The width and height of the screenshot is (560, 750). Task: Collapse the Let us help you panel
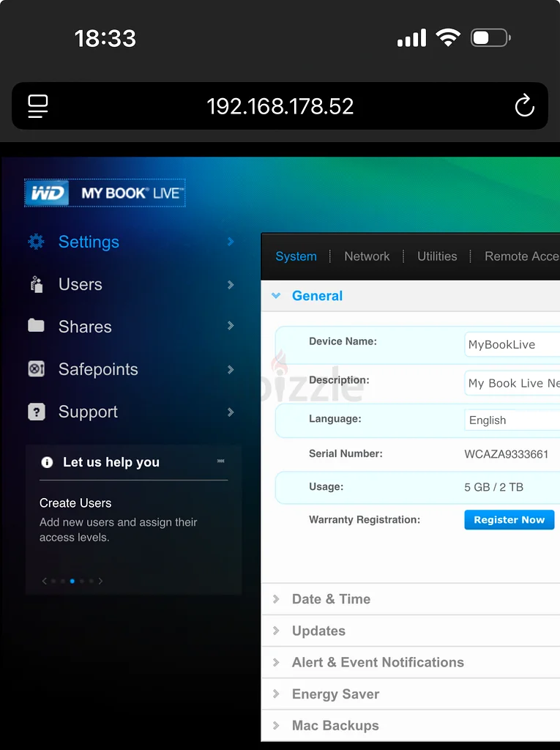220,461
